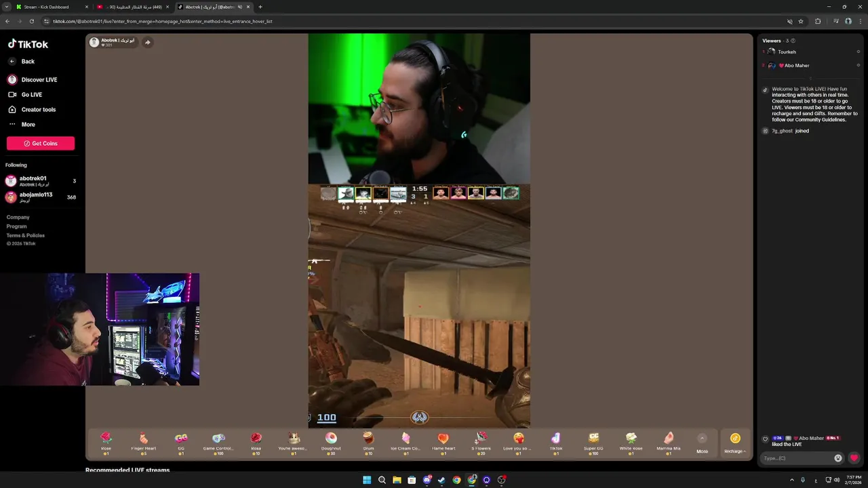Open Terms & Policies link

26,235
